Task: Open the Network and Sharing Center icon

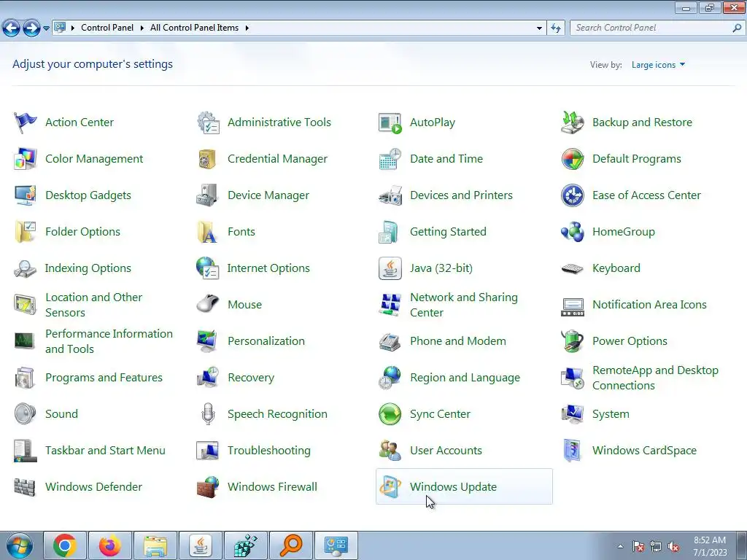Action: (x=390, y=305)
